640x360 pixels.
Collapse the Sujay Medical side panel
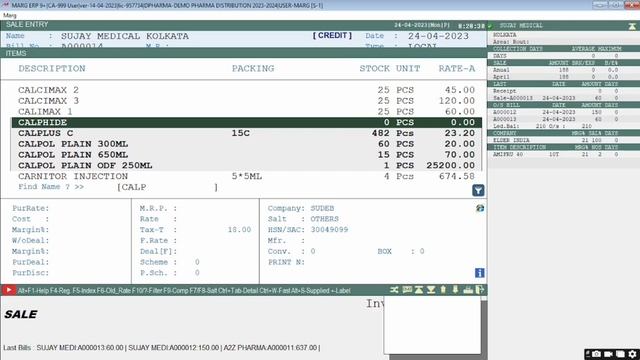pos(632,26)
